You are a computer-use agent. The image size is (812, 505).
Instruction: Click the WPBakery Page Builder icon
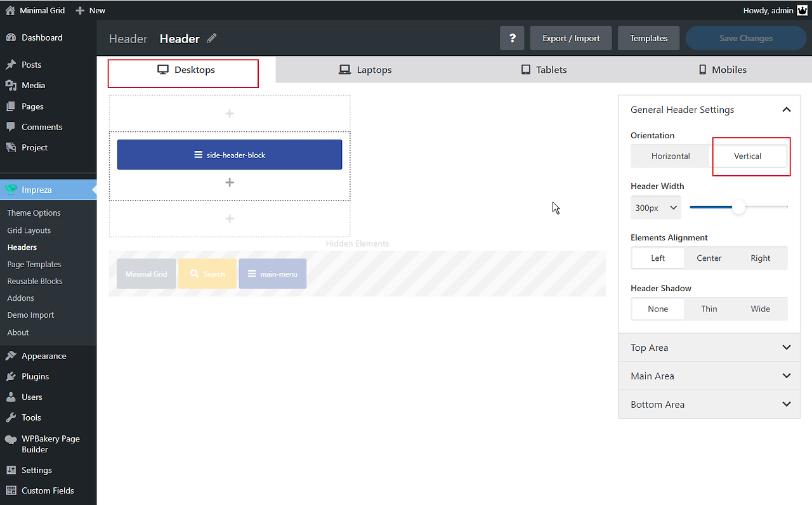(x=11, y=439)
